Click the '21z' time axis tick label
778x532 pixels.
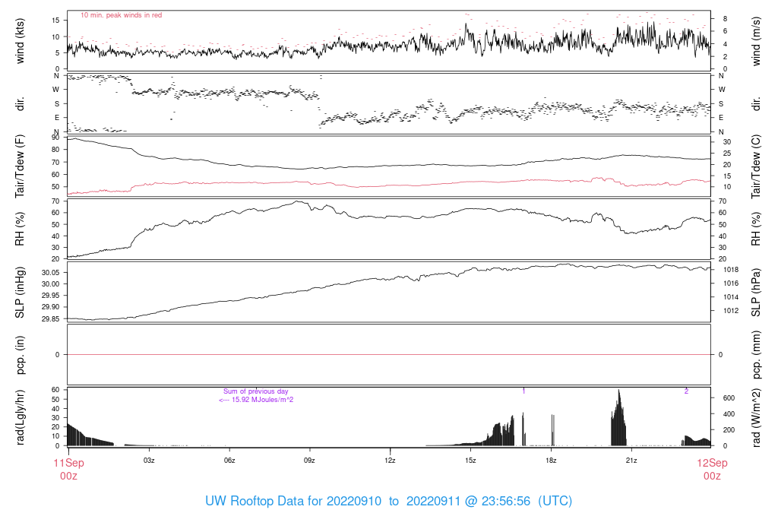[x=631, y=461]
